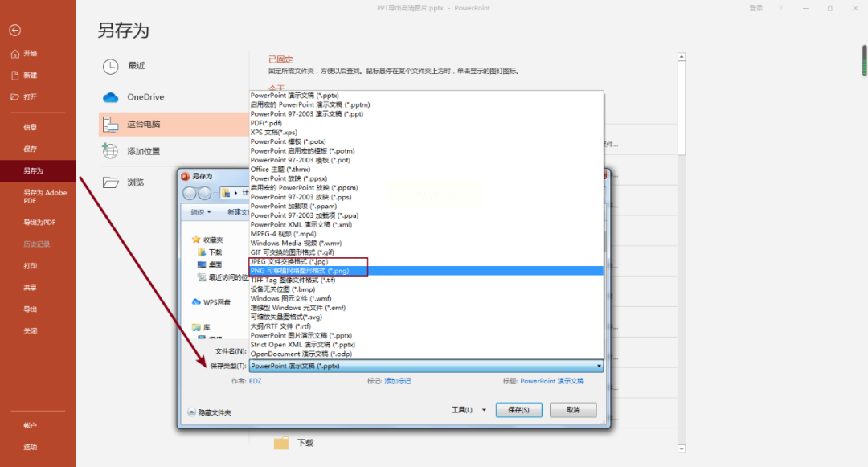The width and height of the screenshot is (868, 467).
Task: Open the 组织 dropdown in the dialog
Action: tap(201, 212)
